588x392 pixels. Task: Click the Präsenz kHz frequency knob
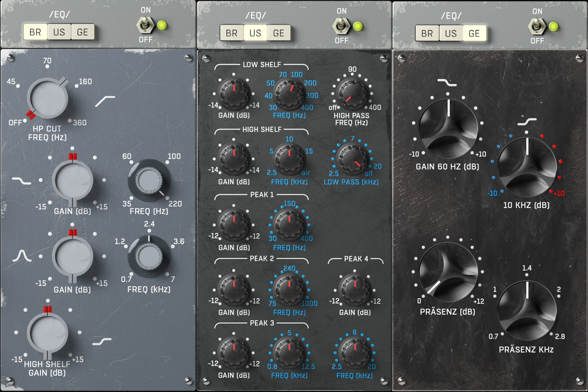pyautogui.click(x=527, y=311)
